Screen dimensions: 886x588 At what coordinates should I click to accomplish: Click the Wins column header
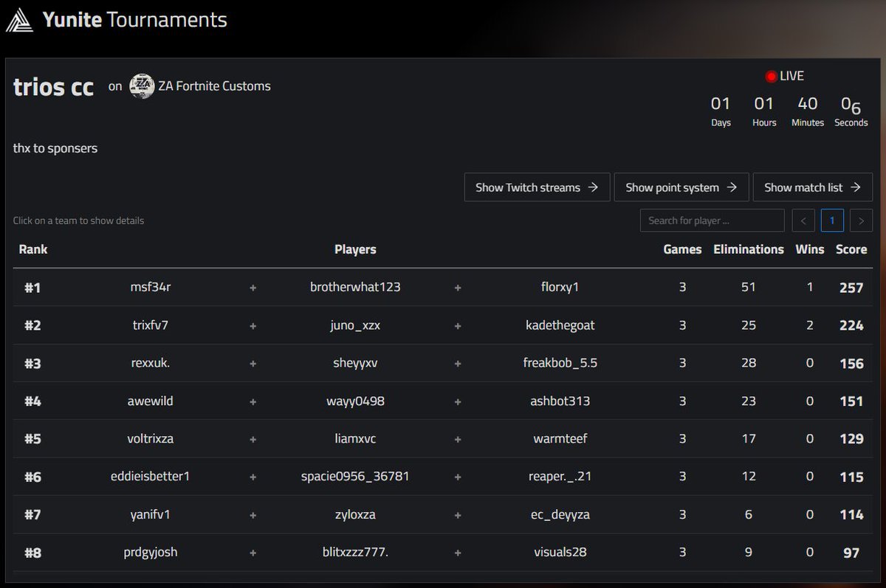[x=810, y=249]
